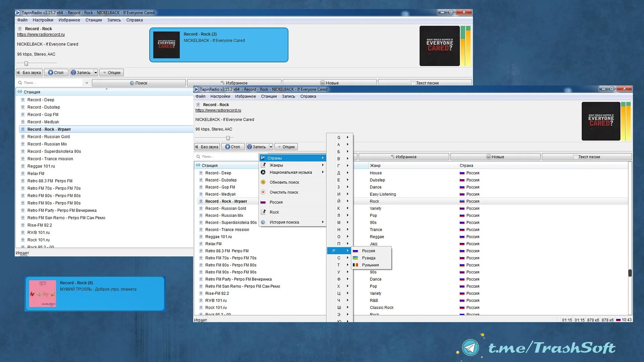The height and width of the screenshot is (362, 644).
Task: Choose Румыния from country submenu
Action: (371, 265)
